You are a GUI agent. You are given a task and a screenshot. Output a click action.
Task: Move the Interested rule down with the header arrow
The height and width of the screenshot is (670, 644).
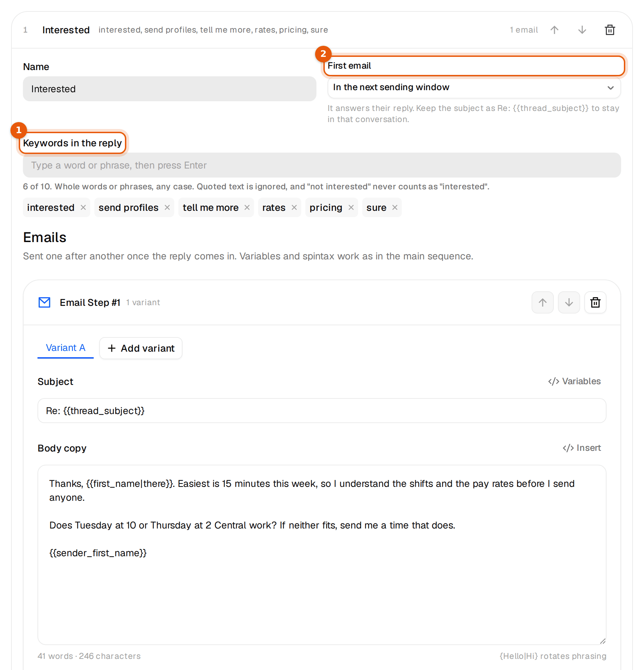click(x=582, y=30)
